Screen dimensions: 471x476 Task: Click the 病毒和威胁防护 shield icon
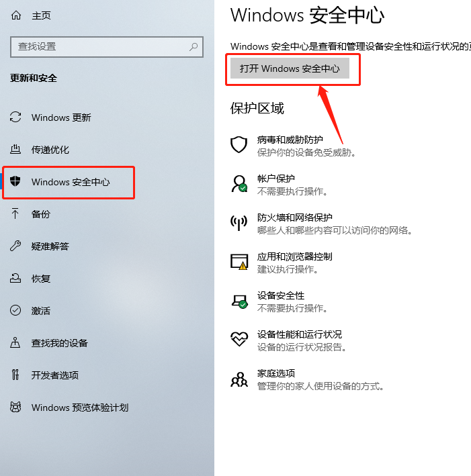coord(239,144)
